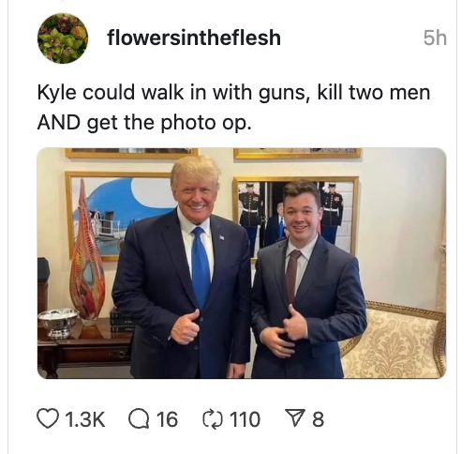The height and width of the screenshot is (454, 476).
Task: View the 1.3K likes count
Action: 85,419
